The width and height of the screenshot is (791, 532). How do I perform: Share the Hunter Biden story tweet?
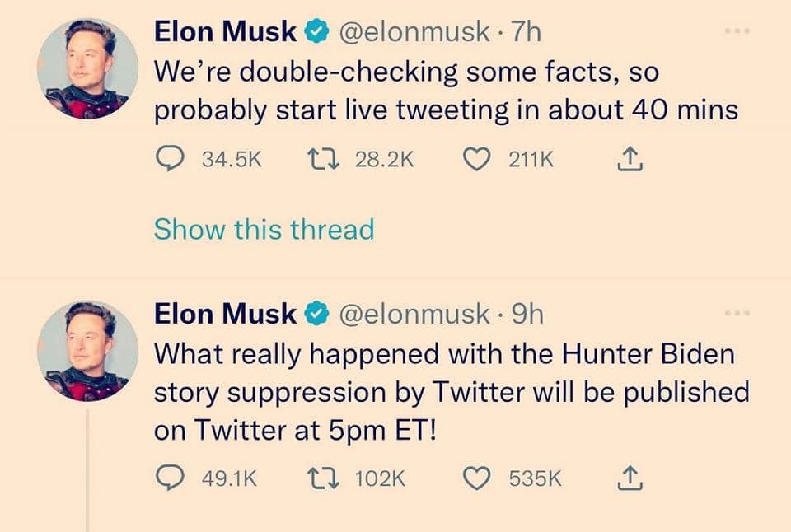click(630, 478)
